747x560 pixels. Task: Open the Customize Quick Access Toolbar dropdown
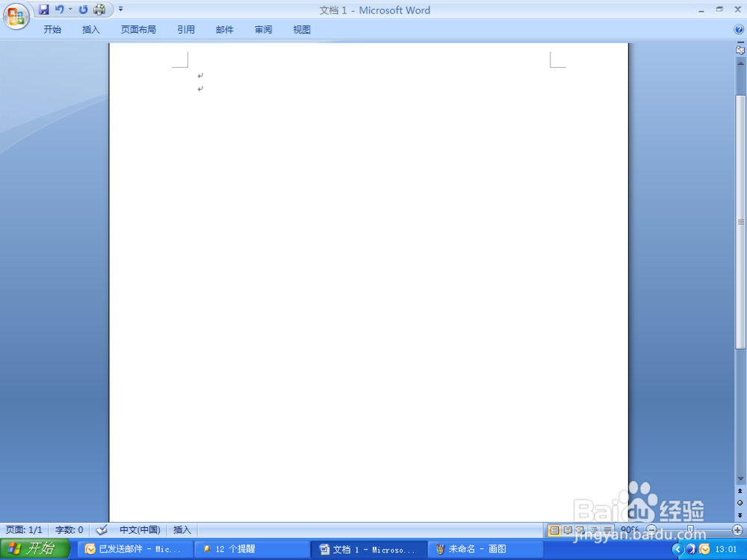120,9
